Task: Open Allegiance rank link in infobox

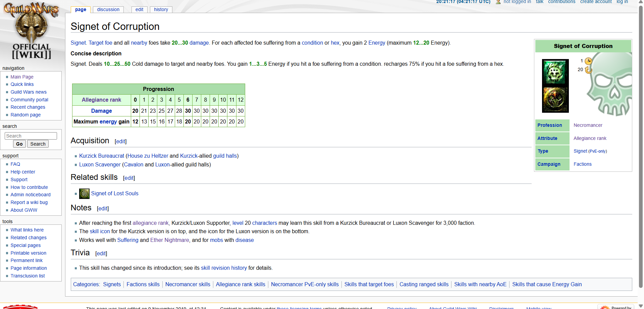Action: pos(590,138)
